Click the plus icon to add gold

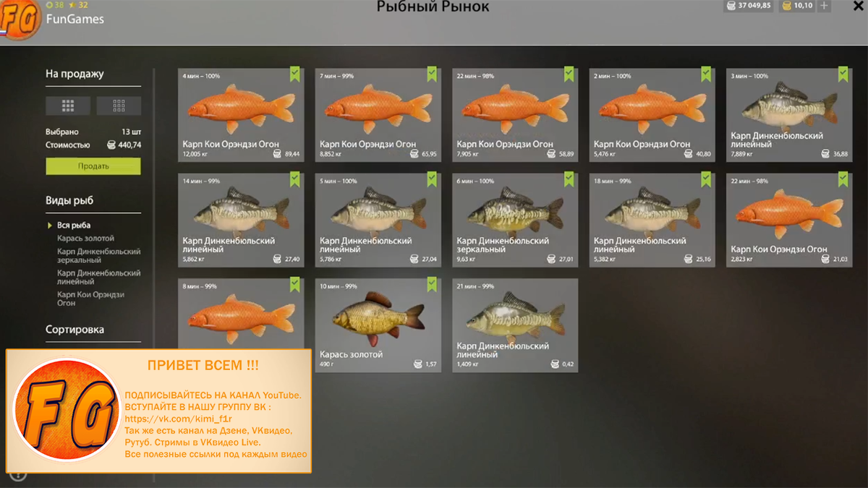click(825, 6)
